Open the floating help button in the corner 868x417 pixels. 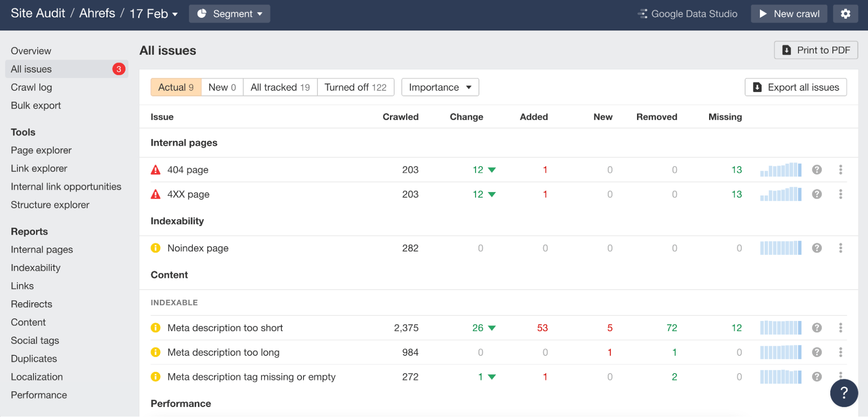pyautogui.click(x=843, y=393)
